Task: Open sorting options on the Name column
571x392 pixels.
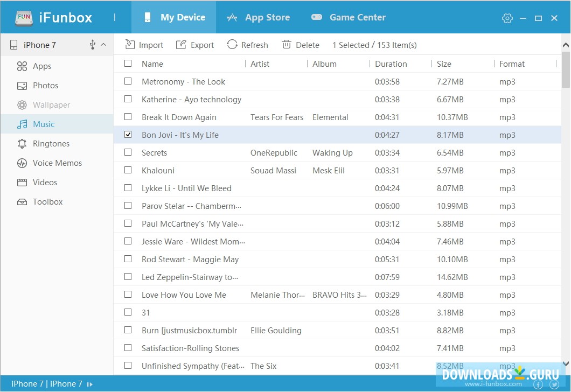Action: (152, 64)
